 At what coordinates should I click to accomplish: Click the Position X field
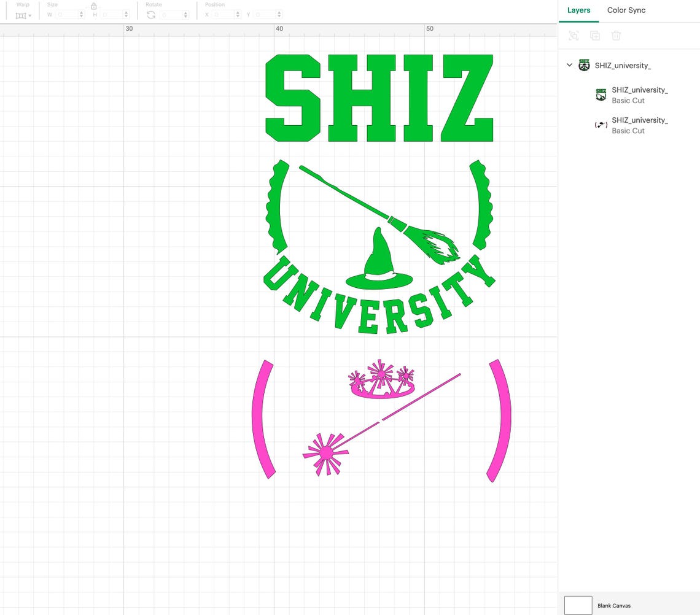[x=223, y=15]
